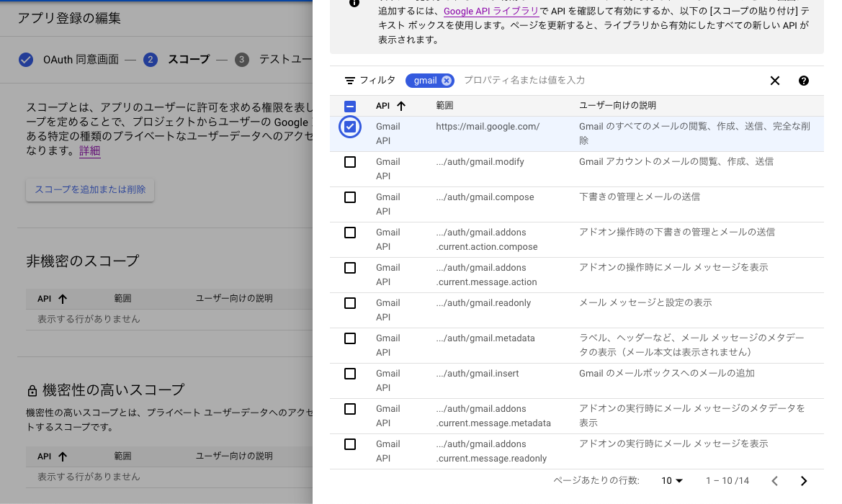Go to the previous page of scopes
Image resolution: width=842 pixels, height=504 pixels.
774,481
